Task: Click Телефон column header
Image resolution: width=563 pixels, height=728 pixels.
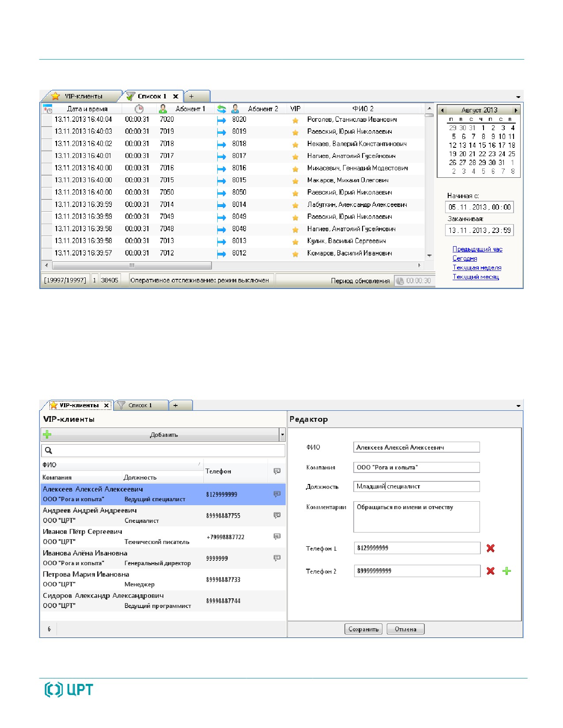Action: click(x=236, y=471)
